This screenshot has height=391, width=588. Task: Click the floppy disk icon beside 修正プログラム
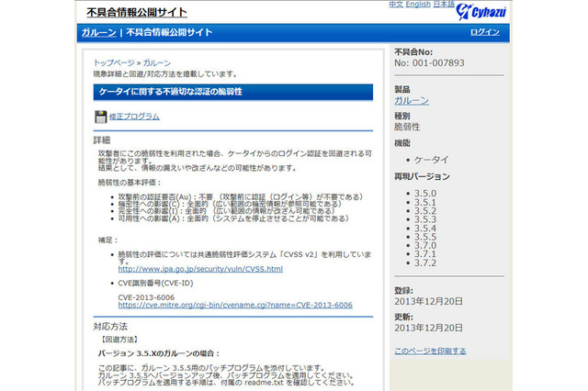click(100, 117)
